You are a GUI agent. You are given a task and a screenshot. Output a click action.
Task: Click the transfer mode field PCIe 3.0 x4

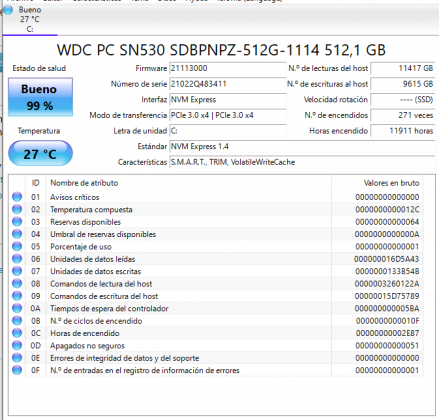point(228,115)
